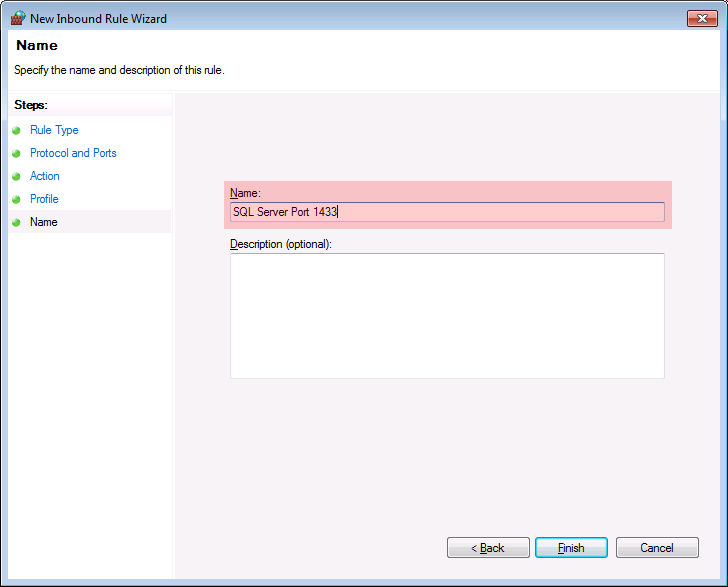Image resolution: width=728 pixels, height=587 pixels.
Task: Click inside the Description text area
Action: (x=447, y=316)
